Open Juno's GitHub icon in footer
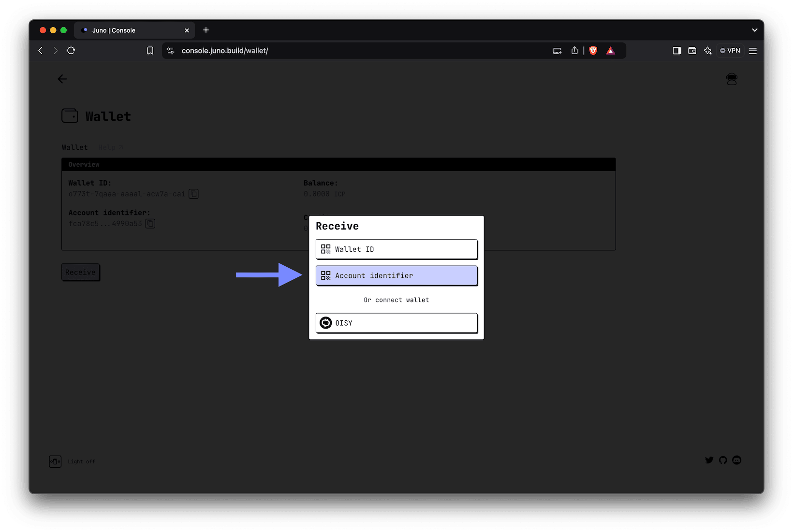Viewport: 793px width, 532px height. coord(723,460)
